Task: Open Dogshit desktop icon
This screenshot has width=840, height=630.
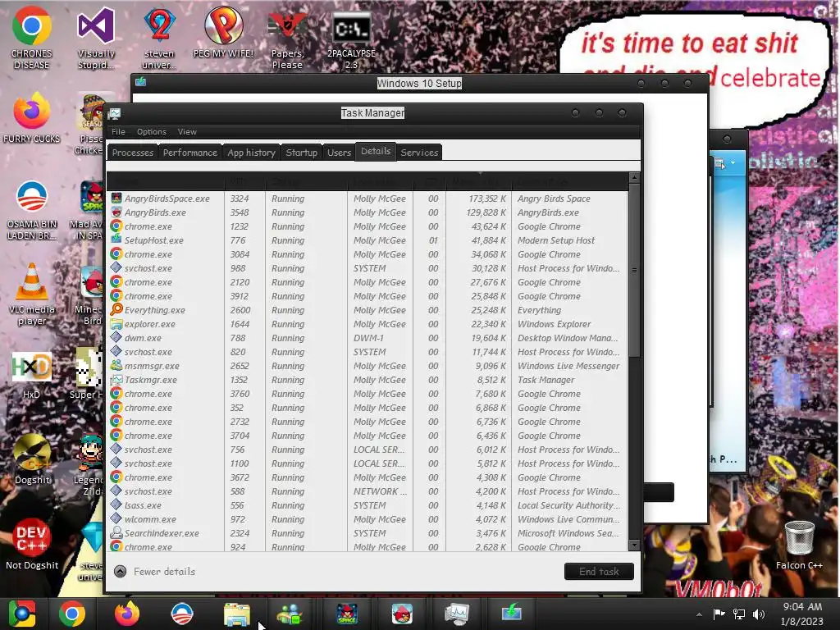Action: (32, 459)
